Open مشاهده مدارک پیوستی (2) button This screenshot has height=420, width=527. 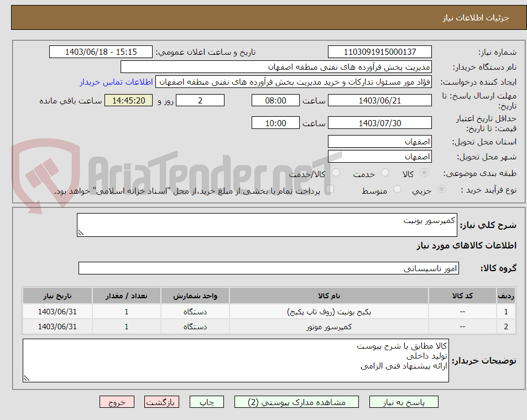click(x=296, y=402)
